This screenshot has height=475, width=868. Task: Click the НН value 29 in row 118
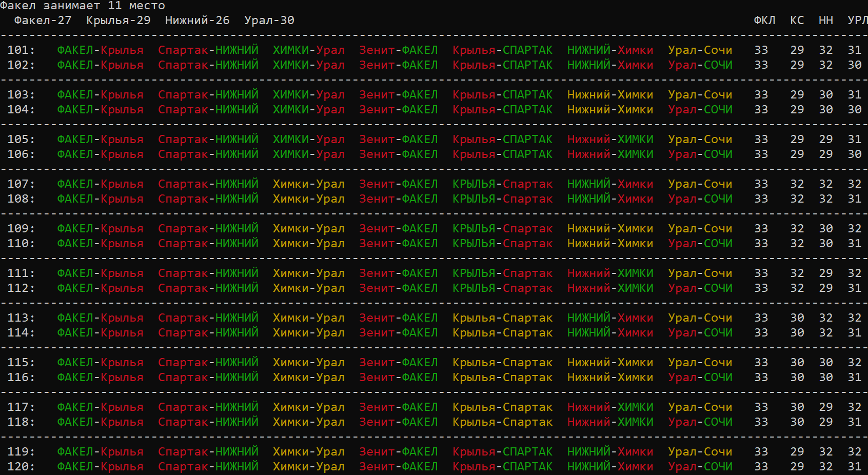(826, 422)
